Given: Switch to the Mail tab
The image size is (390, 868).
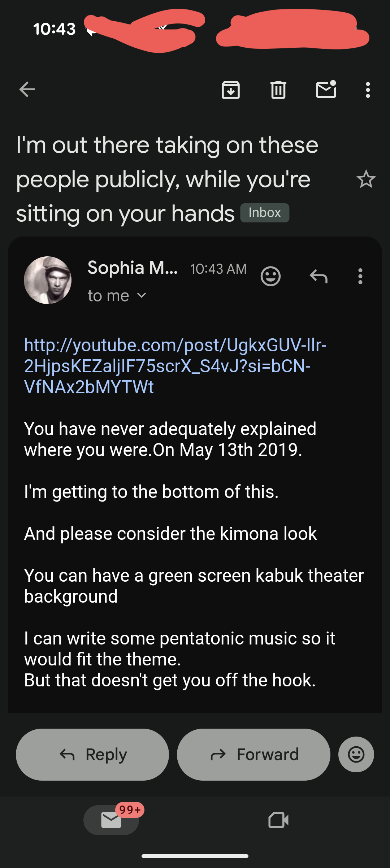Looking at the screenshot, I should [x=111, y=820].
